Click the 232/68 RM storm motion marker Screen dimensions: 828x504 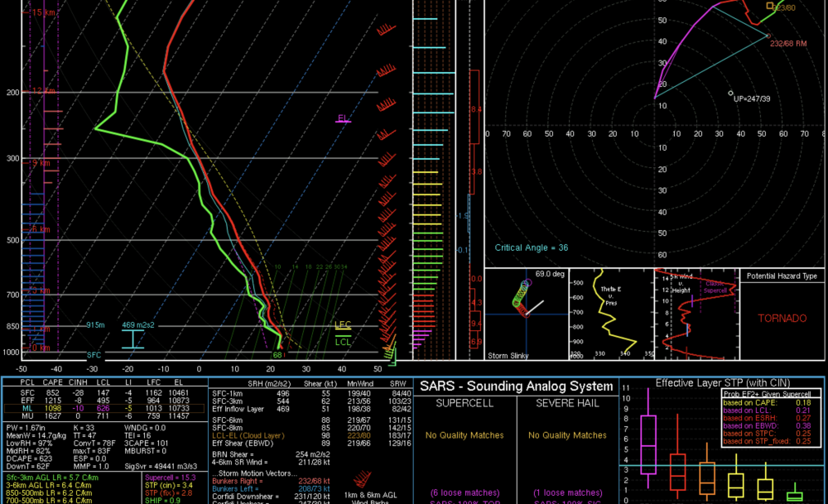(x=768, y=36)
